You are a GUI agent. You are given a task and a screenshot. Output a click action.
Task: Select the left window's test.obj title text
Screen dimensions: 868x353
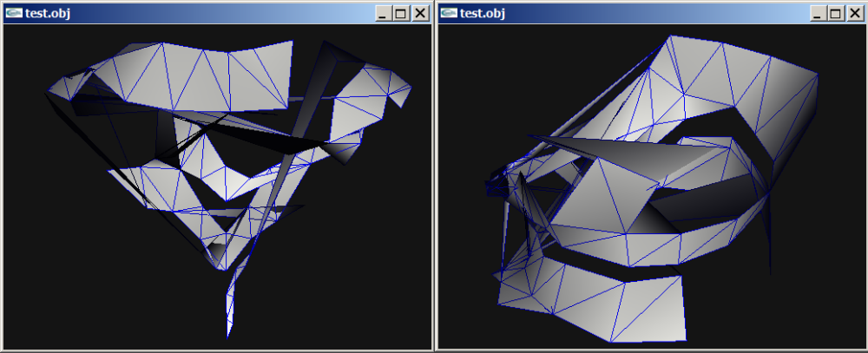[48, 13]
